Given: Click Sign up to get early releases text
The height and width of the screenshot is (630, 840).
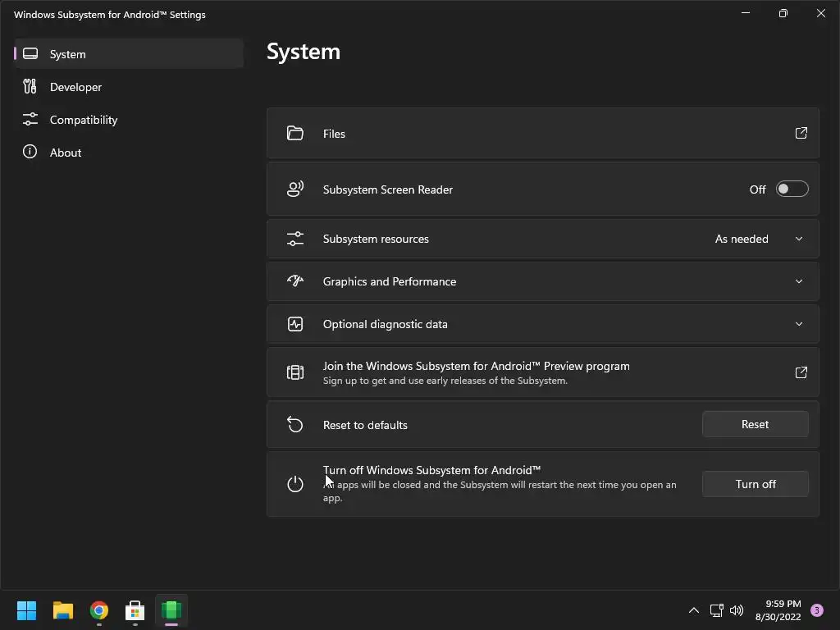Looking at the screenshot, I should pyautogui.click(x=445, y=381).
